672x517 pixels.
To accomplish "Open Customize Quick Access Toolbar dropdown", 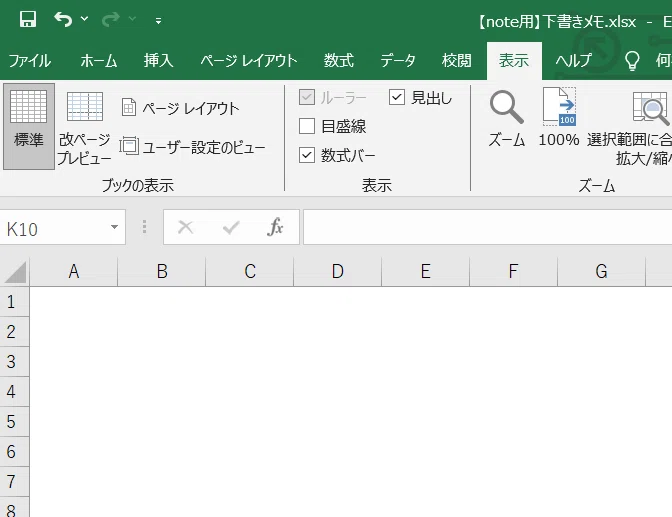I will [159, 20].
